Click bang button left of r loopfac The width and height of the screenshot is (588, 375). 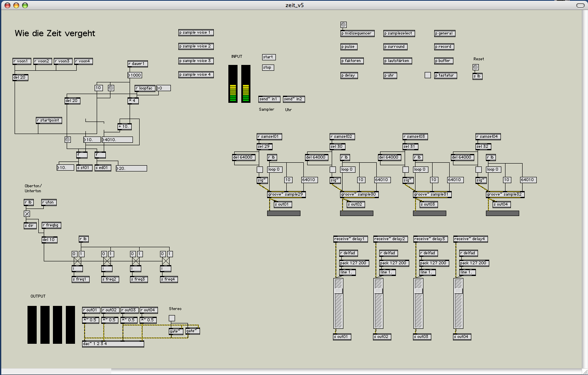click(x=111, y=88)
